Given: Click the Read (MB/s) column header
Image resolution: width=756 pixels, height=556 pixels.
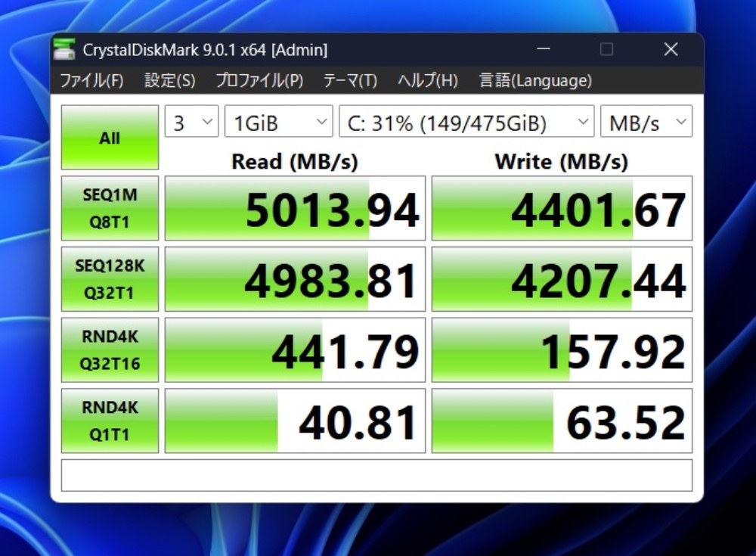Looking at the screenshot, I should click(295, 161).
